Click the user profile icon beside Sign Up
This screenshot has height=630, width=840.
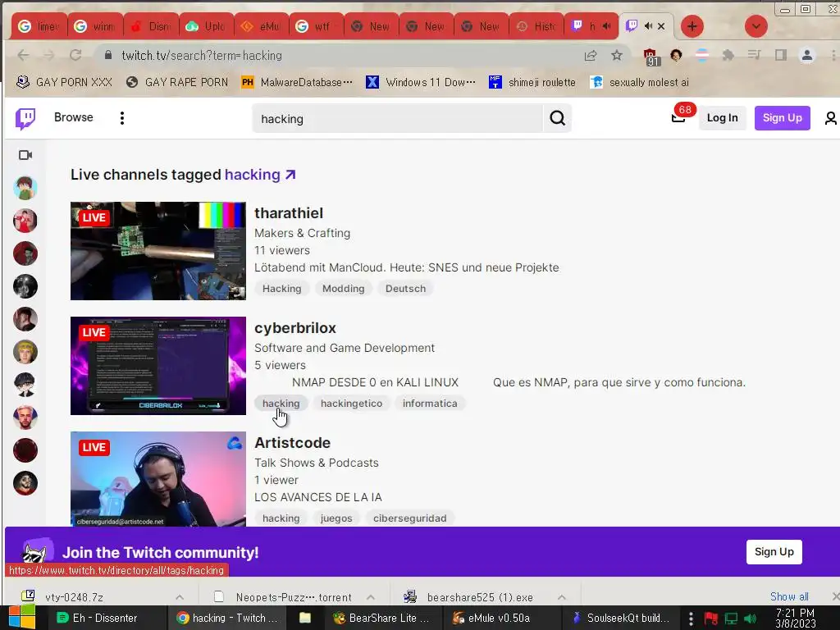point(830,118)
